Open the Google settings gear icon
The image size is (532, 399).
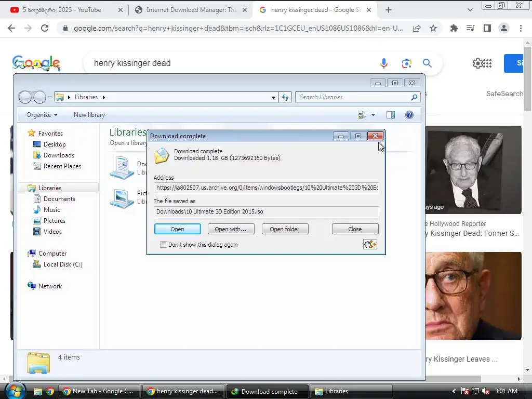[477, 63]
